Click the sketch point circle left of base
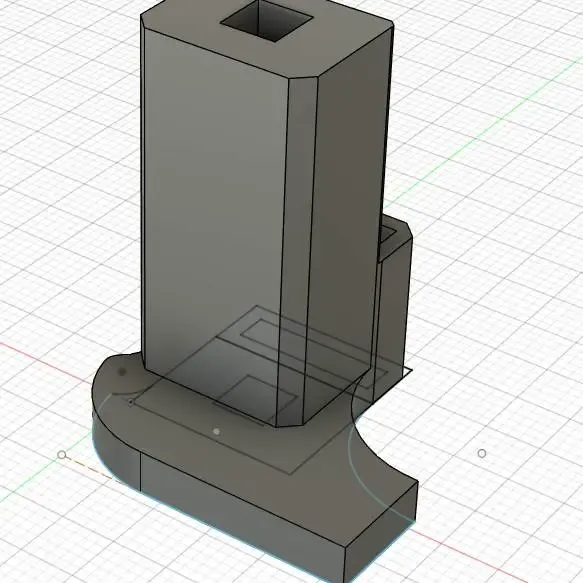This screenshot has width=583, height=583. pos(62,455)
